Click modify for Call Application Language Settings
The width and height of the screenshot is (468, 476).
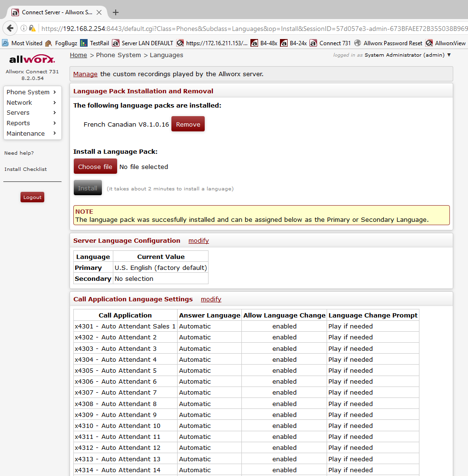pyautogui.click(x=211, y=299)
